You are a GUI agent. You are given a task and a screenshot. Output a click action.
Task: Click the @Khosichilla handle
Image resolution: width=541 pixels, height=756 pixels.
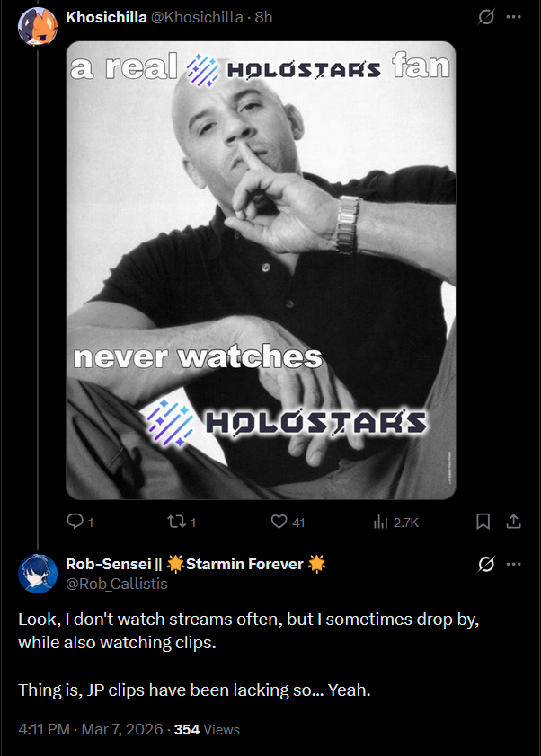coord(198,17)
